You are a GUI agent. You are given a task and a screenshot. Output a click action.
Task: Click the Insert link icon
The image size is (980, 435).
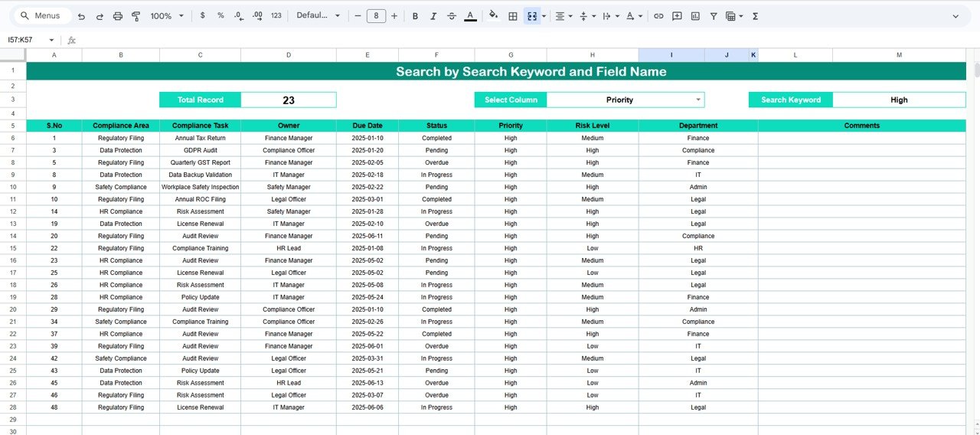pyautogui.click(x=658, y=16)
